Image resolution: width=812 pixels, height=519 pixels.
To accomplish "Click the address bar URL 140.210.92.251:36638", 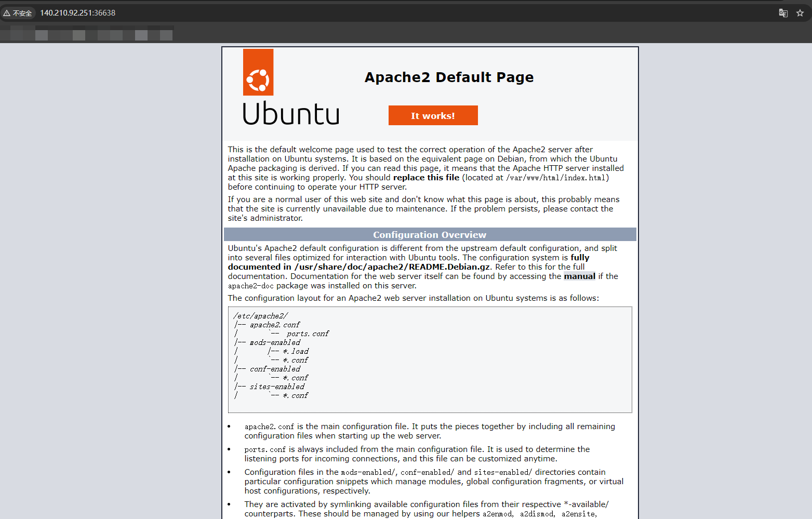I will pyautogui.click(x=78, y=13).
